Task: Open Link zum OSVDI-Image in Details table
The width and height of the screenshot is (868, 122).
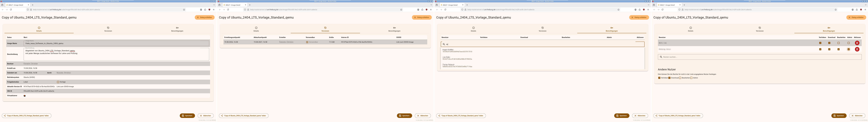Action: tap(65, 87)
